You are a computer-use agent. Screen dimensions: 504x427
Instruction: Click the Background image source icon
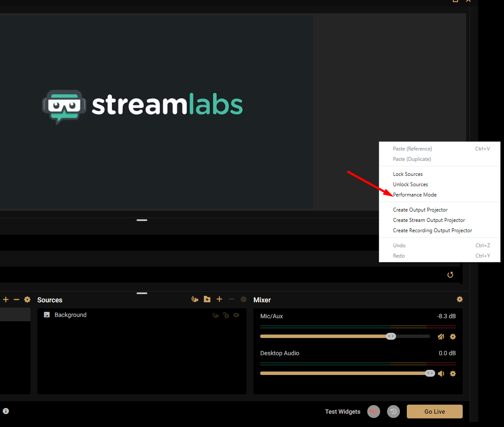click(x=47, y=315)
